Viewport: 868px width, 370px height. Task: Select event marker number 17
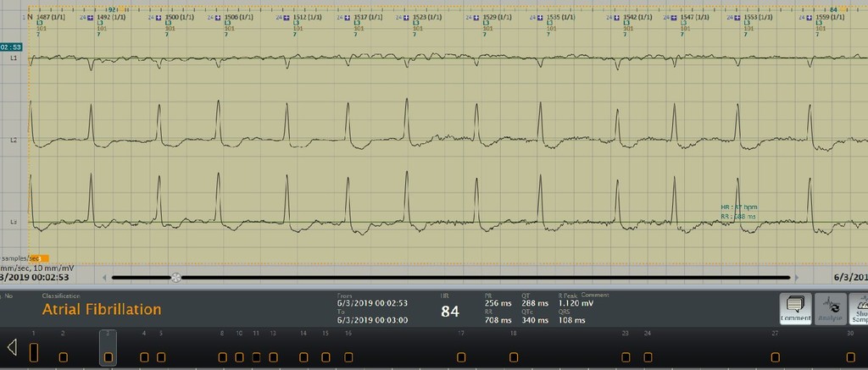[461, 357]
